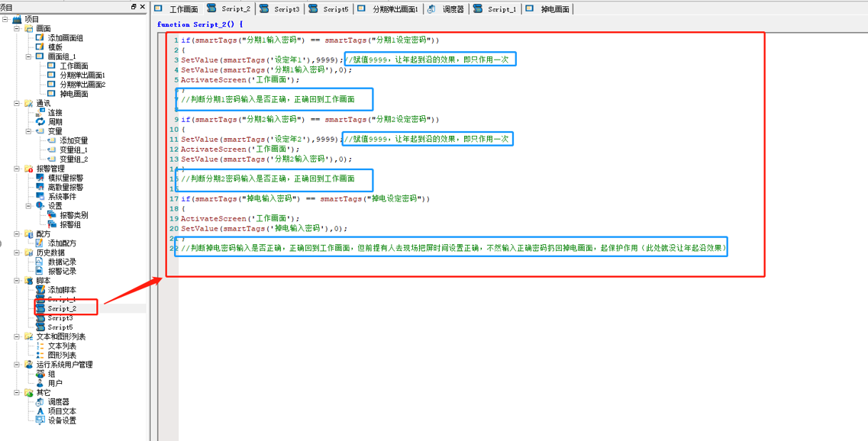Switch to the 分期弹出画面1 editor tab
Screen dimensions: 868x441
coord(389,9)
